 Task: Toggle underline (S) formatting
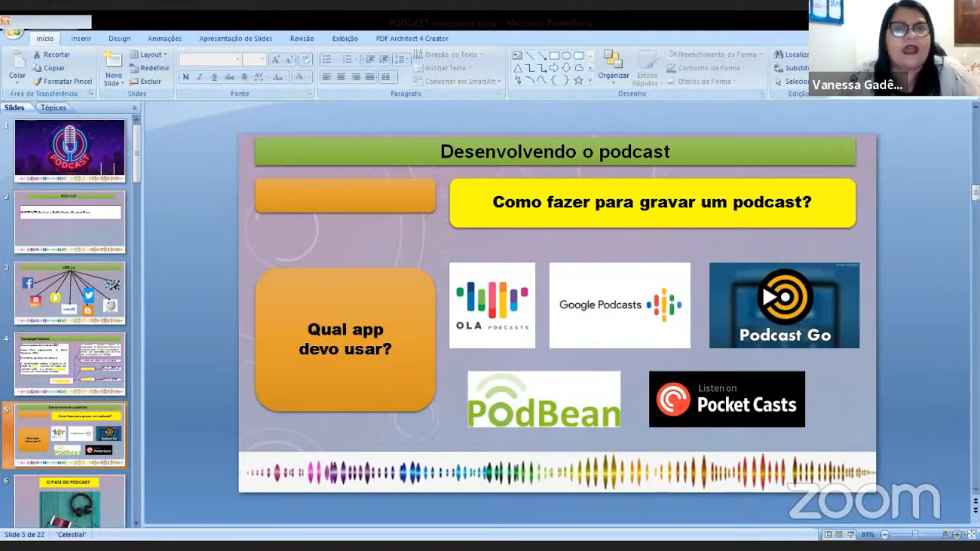tap(214, 77)
